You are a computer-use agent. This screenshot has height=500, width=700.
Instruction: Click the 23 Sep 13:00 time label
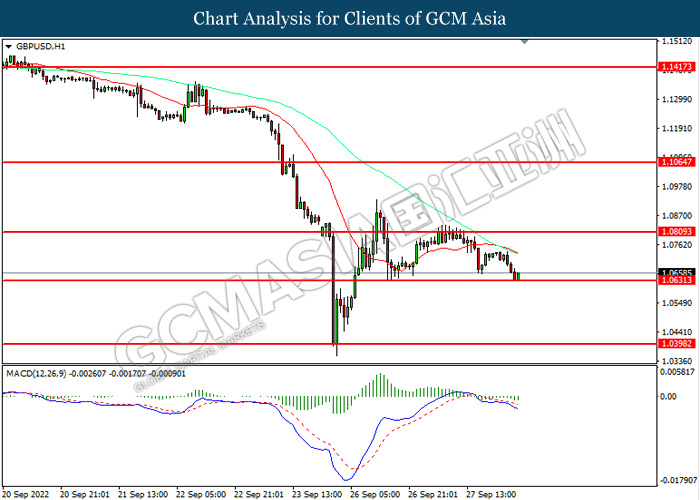(317, 495)
